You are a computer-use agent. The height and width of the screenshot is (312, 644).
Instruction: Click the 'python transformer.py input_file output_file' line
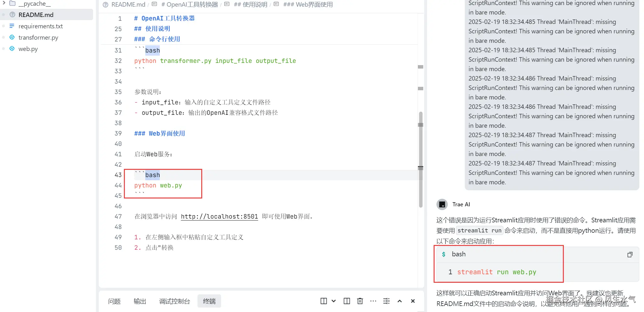(x=215, y=61)
